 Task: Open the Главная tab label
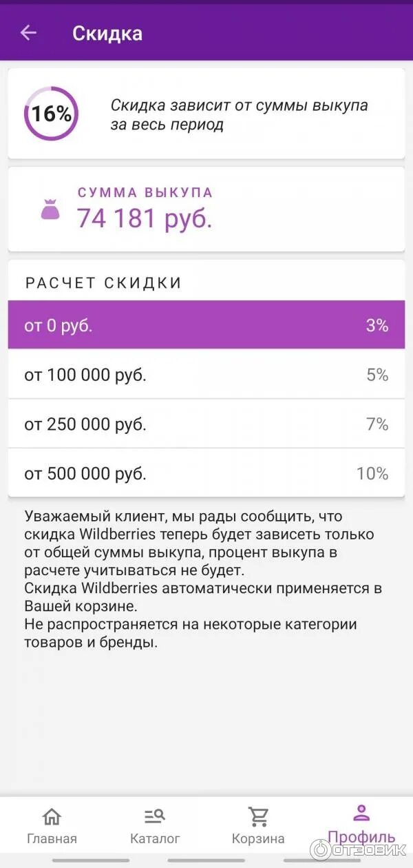click(52, 839)
